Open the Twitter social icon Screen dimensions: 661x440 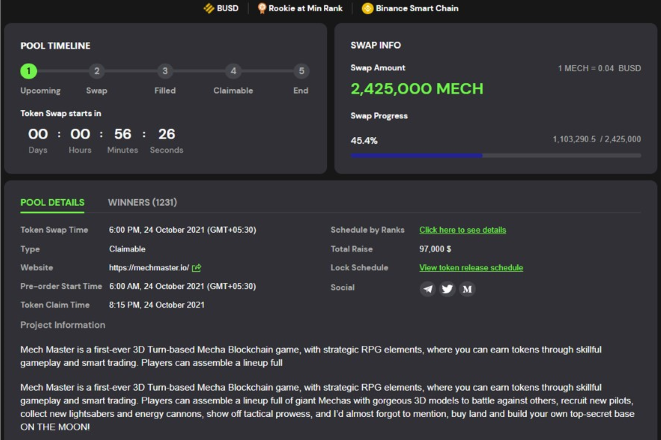click(447, 289)
